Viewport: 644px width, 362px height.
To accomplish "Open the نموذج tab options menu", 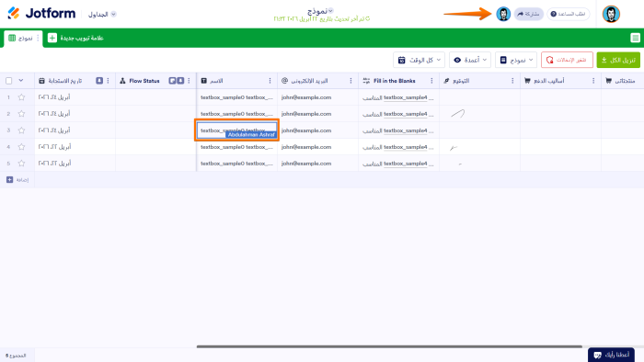I will [38, 38].
